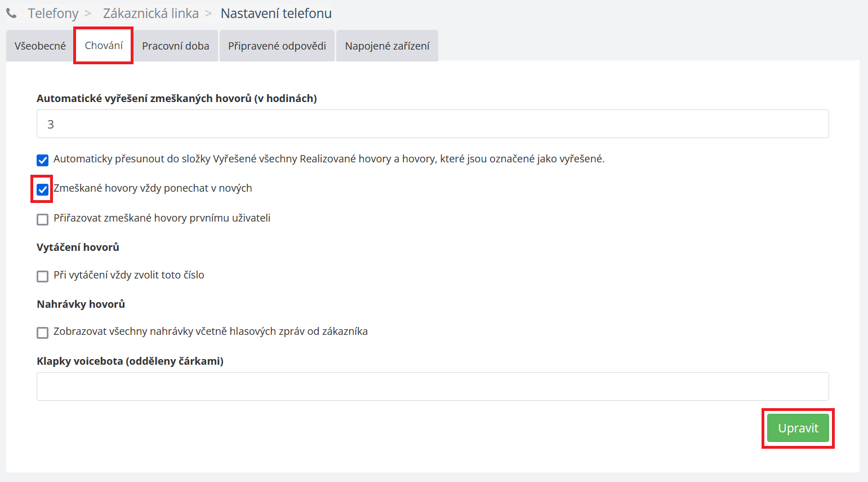Click the Automatické vyřešení zmeškaných hovorů label
Viewport: 868px width, 482px height.
[x=176, y=99]
